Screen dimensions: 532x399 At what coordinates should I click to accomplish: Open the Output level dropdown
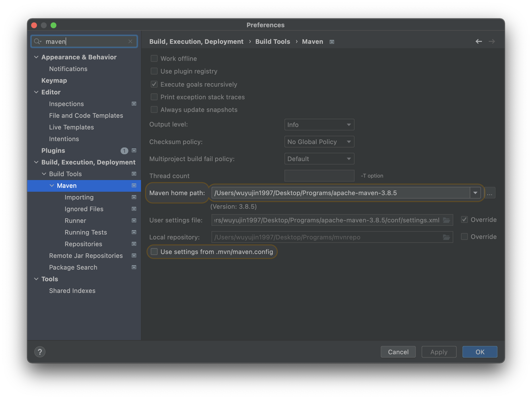(x=319, y=125)
